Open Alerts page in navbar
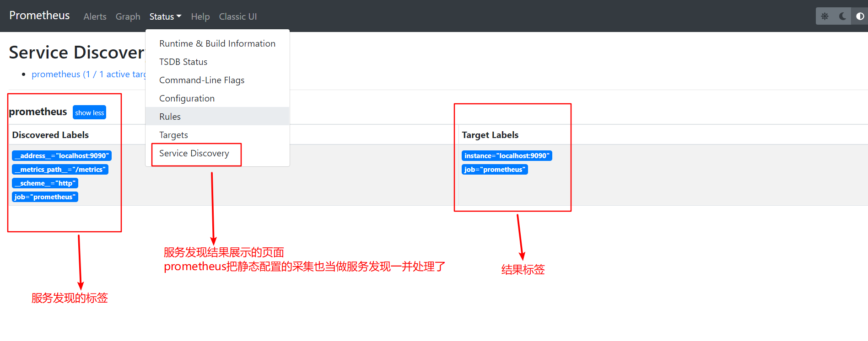The height and width of the screenshot is (341, 868). pyautogui.click(x=95, y=16)
